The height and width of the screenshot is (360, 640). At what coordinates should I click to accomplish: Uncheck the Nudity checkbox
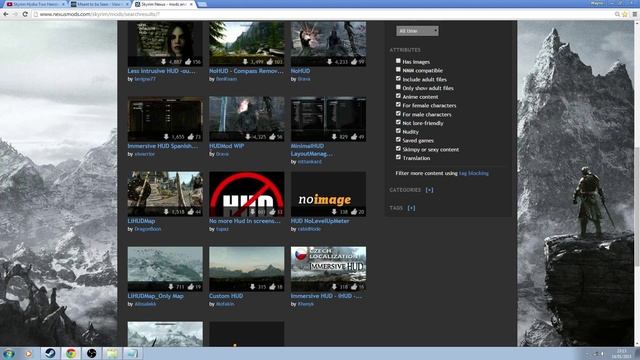398,131
